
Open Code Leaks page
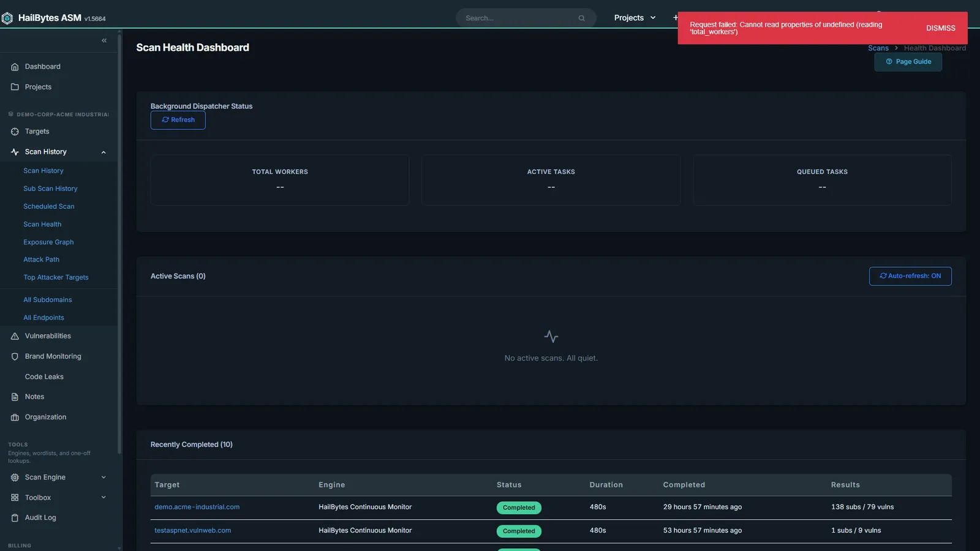(x=44, y=377)
